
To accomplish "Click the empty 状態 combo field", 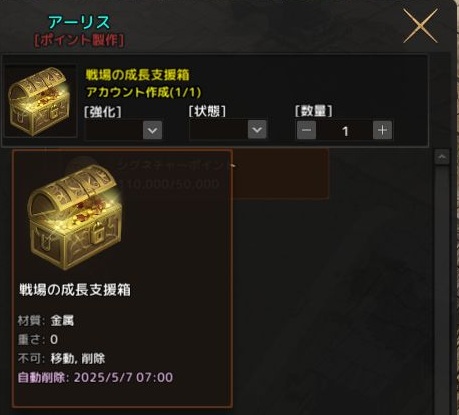I will (219, 130).
